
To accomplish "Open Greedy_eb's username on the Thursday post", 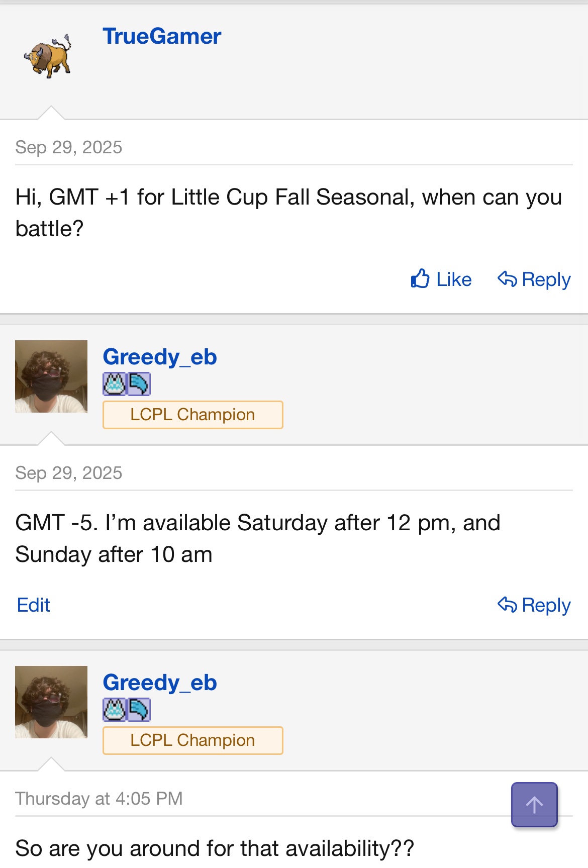I will tap(160, 683).
